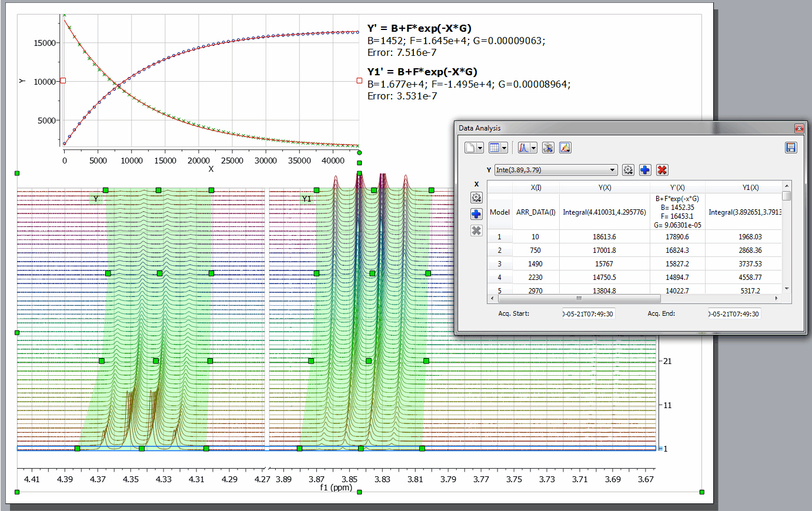Expand the table icon dropdown arrow
Viewport: 812px width, 511px height.
(x=504, y=148)
